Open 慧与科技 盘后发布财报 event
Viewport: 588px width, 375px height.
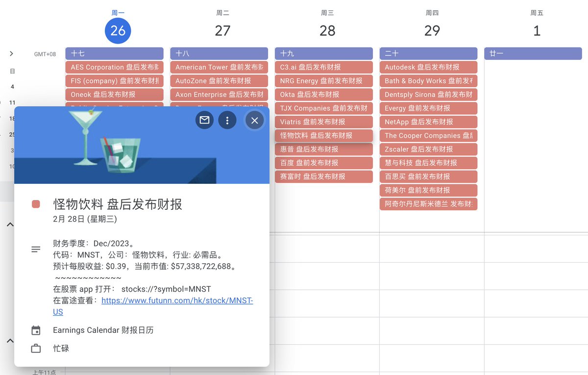coord(428,163)
